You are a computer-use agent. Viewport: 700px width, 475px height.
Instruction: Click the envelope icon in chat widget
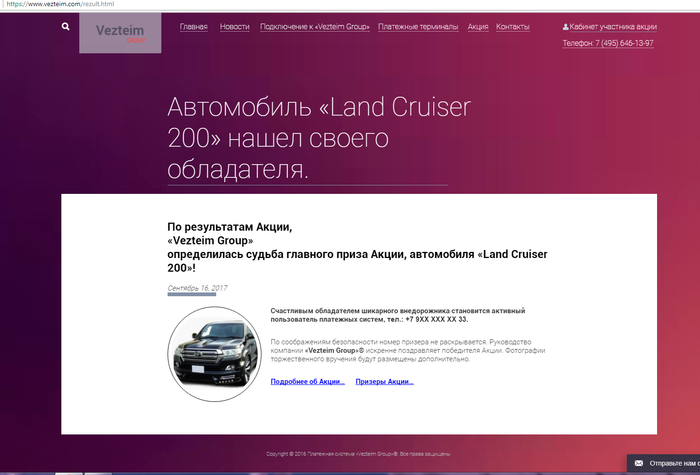pyautogui.click(x=637, y=463)
